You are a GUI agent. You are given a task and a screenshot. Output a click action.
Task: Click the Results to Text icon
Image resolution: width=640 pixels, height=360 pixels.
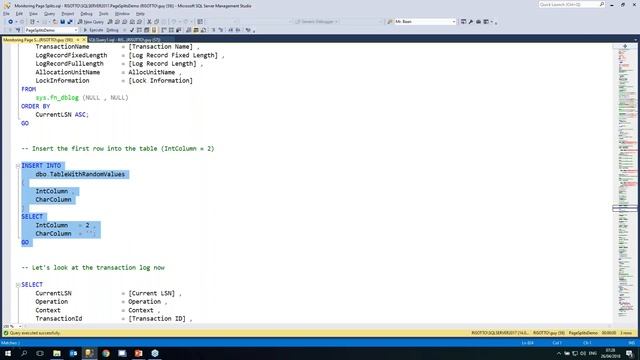pos(188,30)
